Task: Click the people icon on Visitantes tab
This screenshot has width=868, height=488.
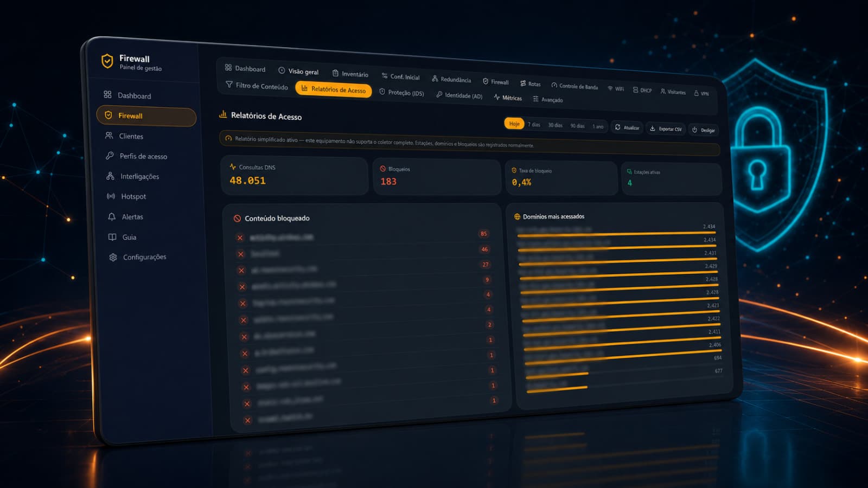Action: [663, 91]
